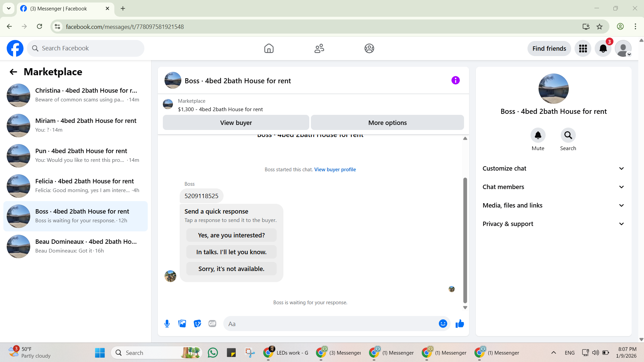Image resolution: width=644 pixels, height=362 pixels.
Task: Open Snipping Tool from the taskbar
Action: (x=250, y=353)
